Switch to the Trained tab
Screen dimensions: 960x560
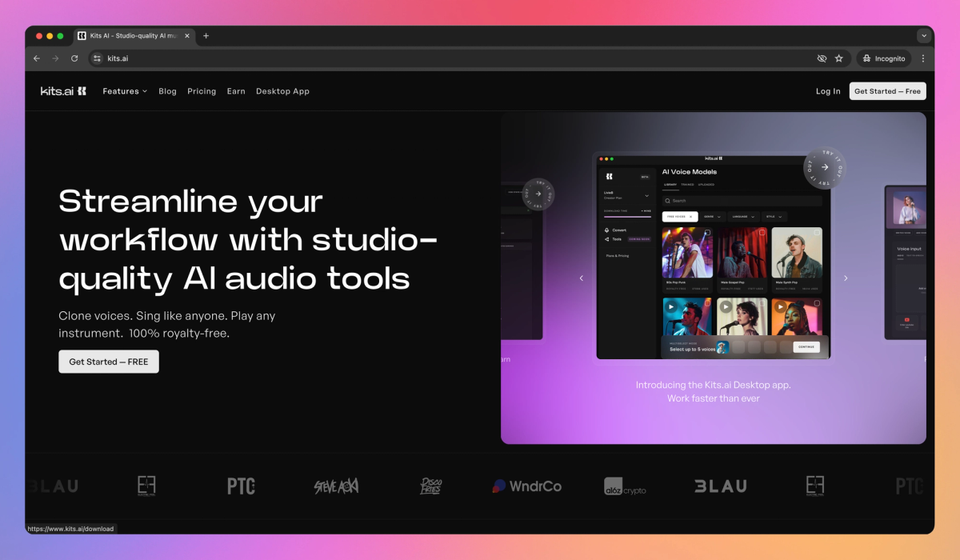click(687, 185)
